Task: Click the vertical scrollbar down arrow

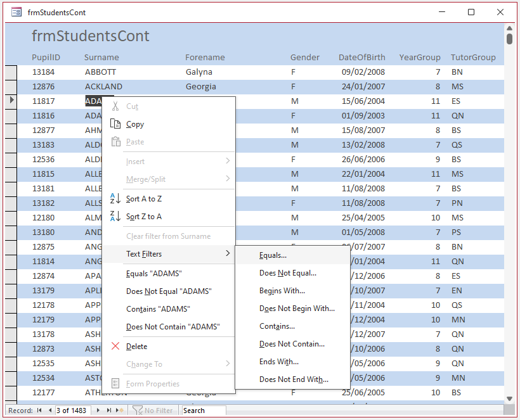Action: pyautogui.click(x=509, y=399)
